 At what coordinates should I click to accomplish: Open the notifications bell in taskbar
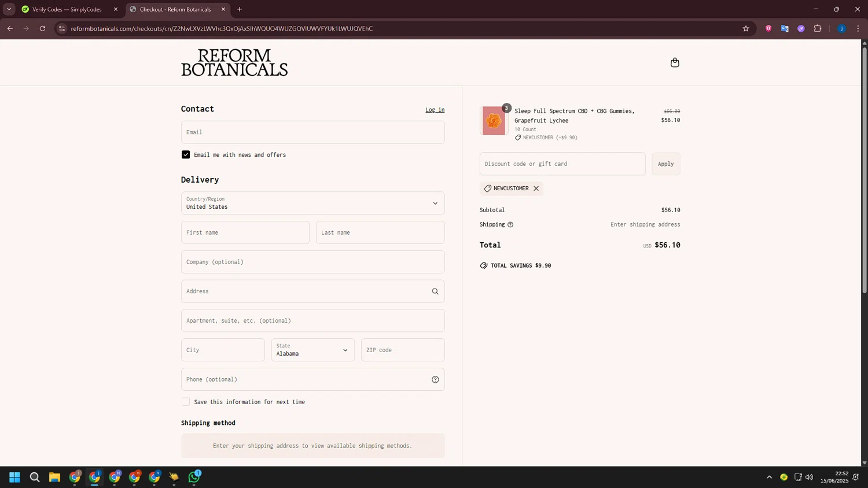coord(856,477)
